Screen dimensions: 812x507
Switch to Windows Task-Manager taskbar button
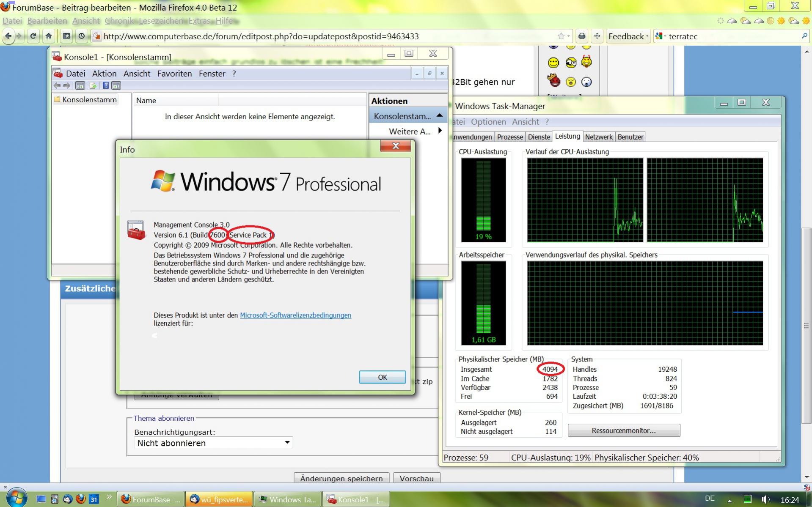pyautogui.click(x=288, y=499)
